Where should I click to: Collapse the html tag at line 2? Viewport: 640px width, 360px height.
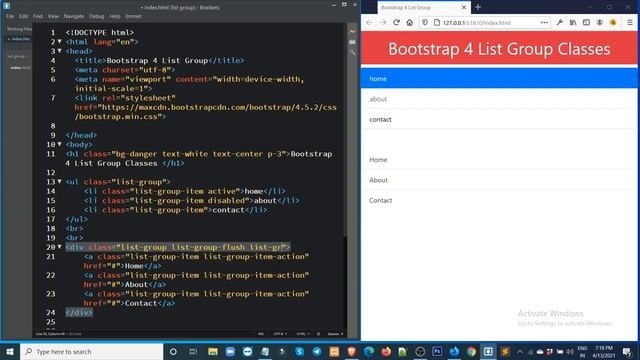click(x=60, y=42)
